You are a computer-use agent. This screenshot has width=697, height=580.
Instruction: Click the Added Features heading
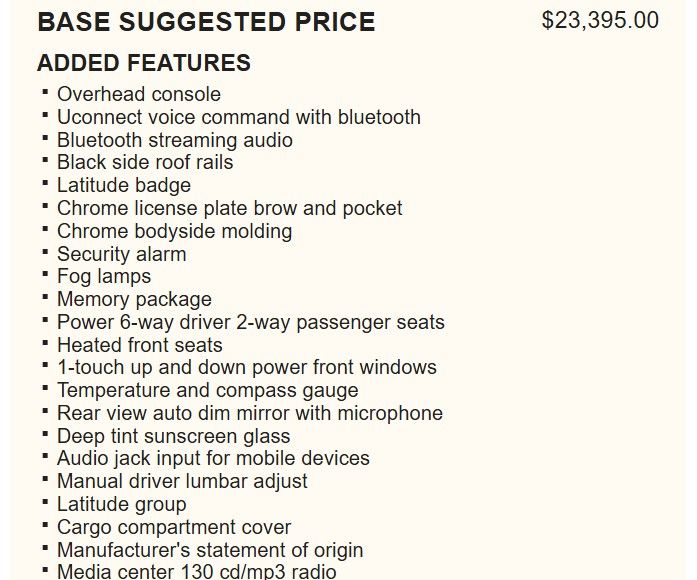144,63
